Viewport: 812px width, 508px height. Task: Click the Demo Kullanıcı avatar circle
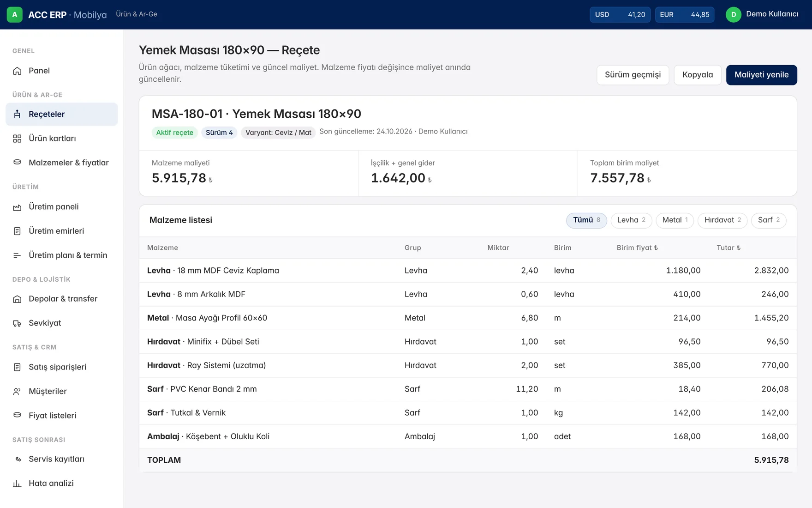(x=734, y=15)
